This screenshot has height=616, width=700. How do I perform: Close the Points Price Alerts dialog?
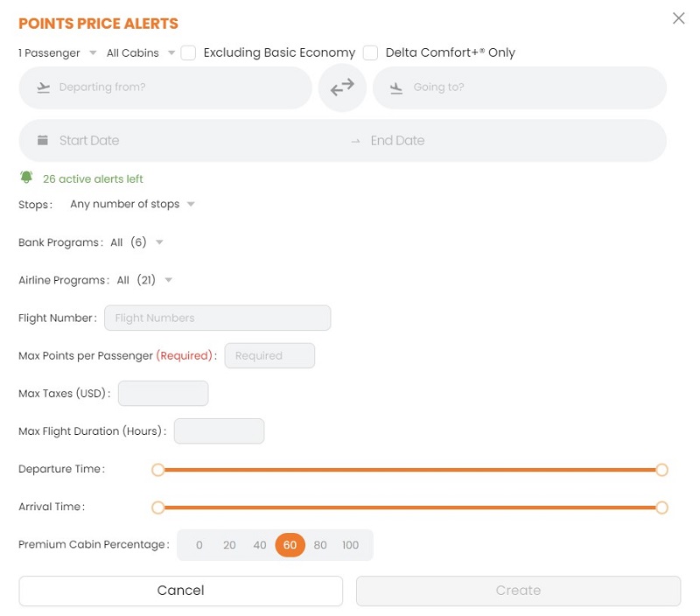pos(679,18)
